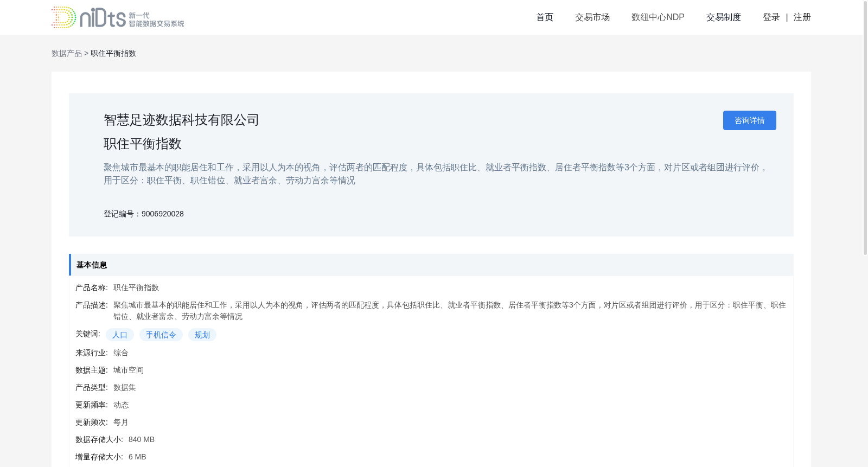Click the company name 智慧足迹数据科技有限公司
The width and height of the screenshot is (868, 467).
[x=181, y=120]
